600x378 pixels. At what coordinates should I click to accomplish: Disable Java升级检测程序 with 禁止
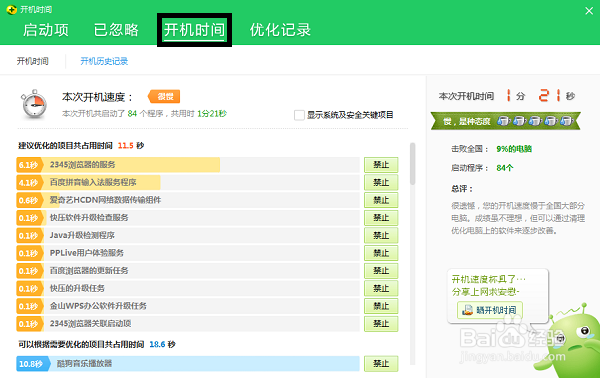[381, 235]
